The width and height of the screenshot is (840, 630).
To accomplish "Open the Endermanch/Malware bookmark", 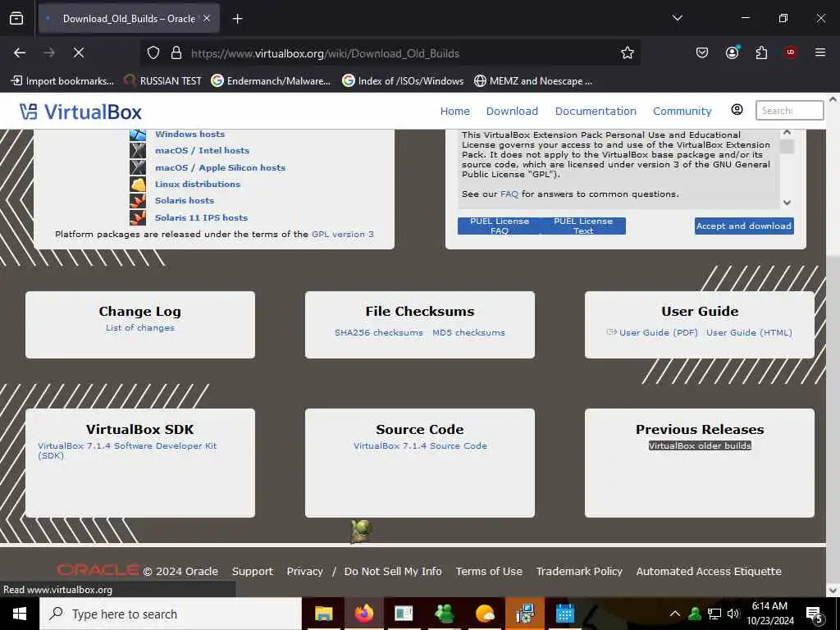I will [x=271, y=81].
